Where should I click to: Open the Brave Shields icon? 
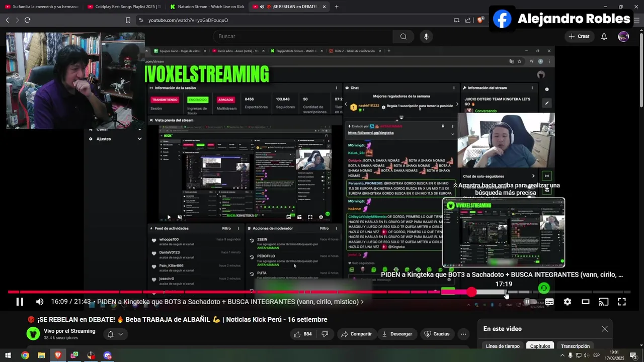click(480, 20)
